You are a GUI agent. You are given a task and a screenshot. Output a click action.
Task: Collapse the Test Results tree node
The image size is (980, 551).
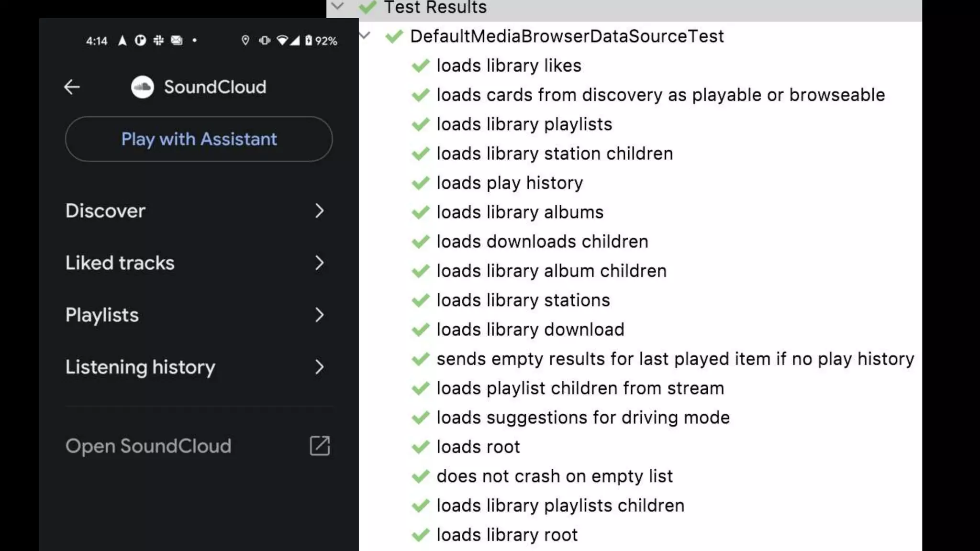pyautogui.click(x=338, y=6)
